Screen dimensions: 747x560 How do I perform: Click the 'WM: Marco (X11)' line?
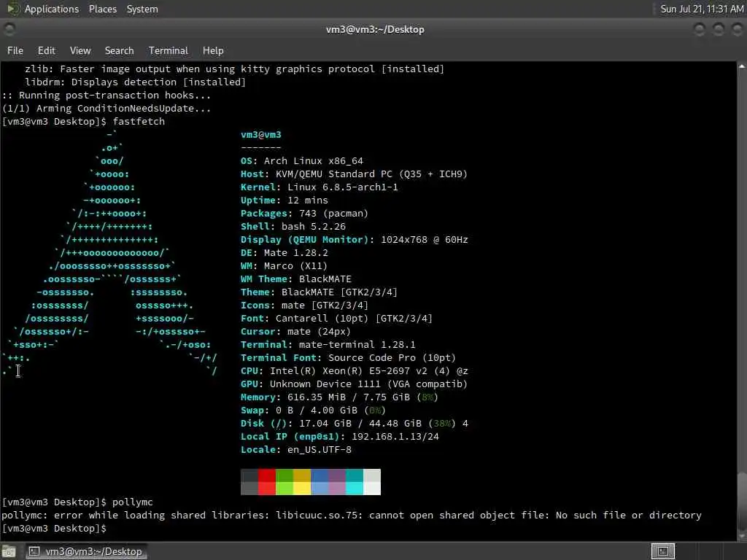click(x=284, y=265)
